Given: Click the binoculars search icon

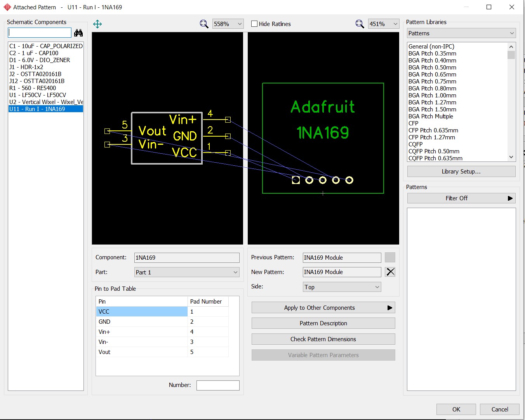Looking at the screenshot, I should coord(78,33).
